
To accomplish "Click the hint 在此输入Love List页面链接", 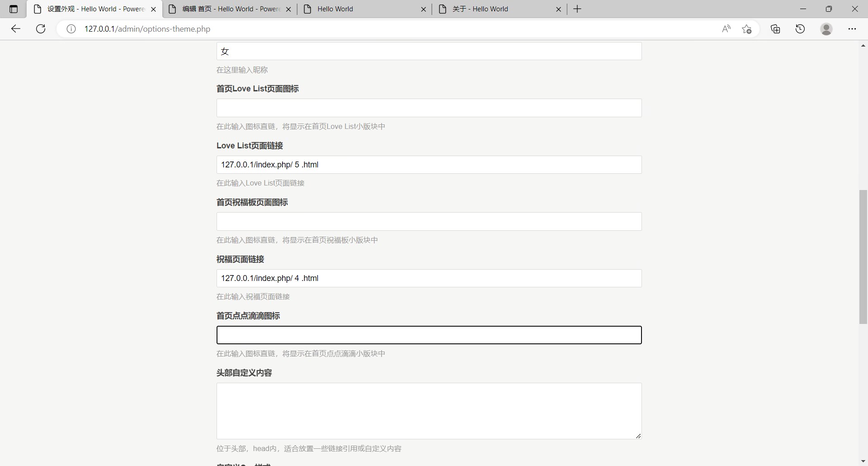I will [x=260, y=183].
